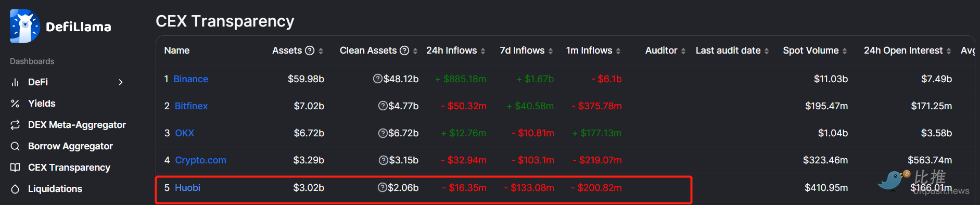Screen dimensions: 980x205
Task: Sort by the Auditor column arrows
Action: tap(683, 51)
